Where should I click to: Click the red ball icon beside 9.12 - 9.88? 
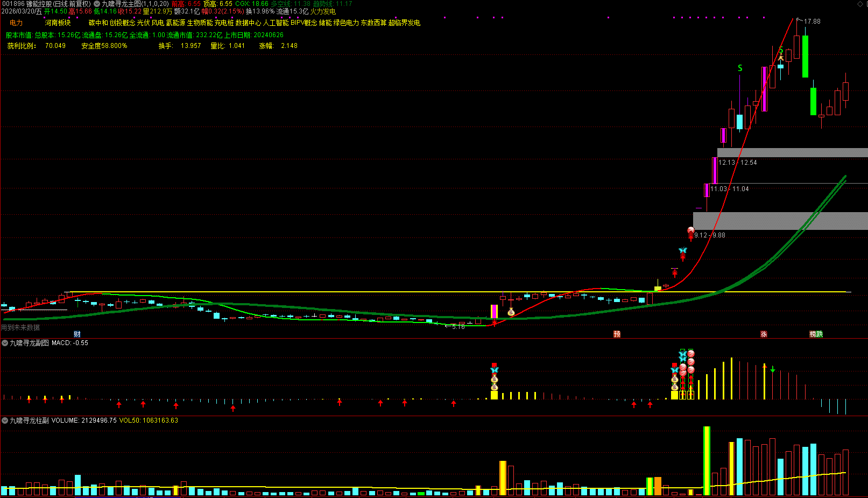click(x=691, y=232)
